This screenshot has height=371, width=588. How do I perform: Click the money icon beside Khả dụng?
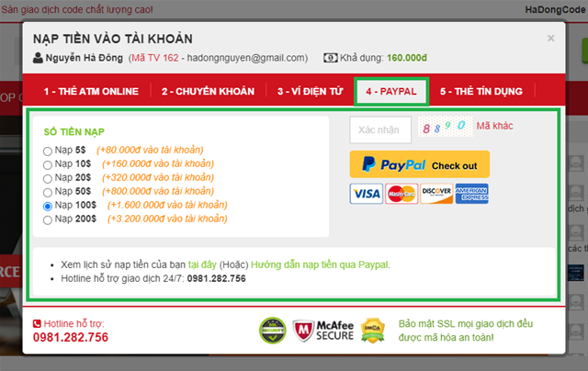(x=331, y=58)
